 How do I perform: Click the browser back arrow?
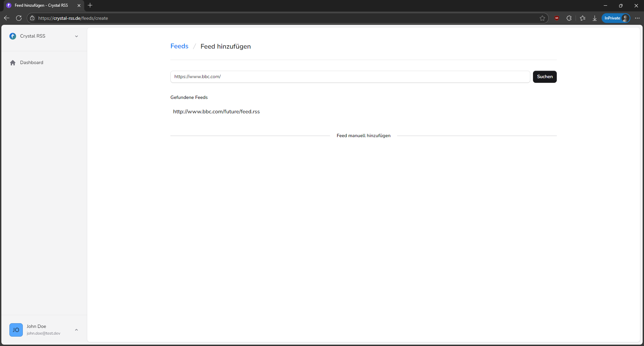pyautogui.click(x=6, y=18)
